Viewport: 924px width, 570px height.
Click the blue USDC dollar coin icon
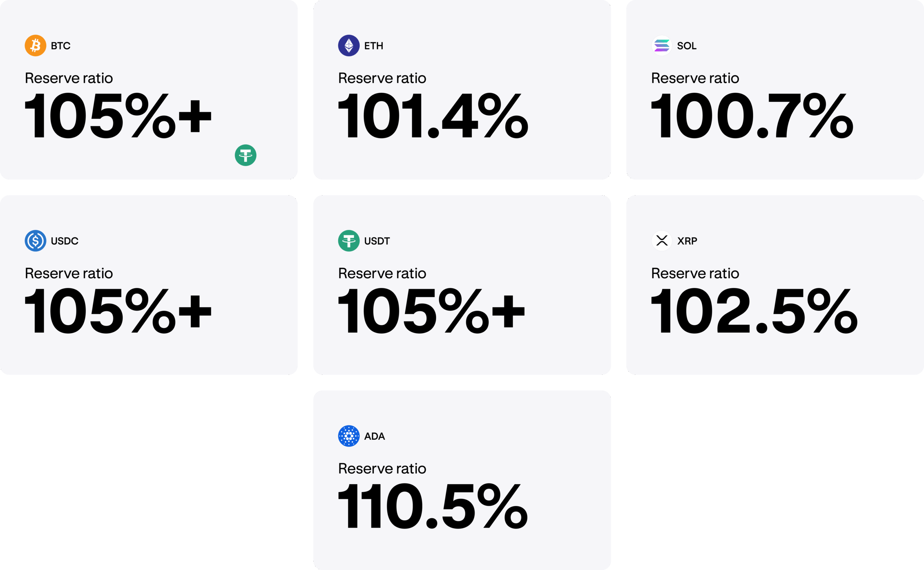click(x=35, y=241)
